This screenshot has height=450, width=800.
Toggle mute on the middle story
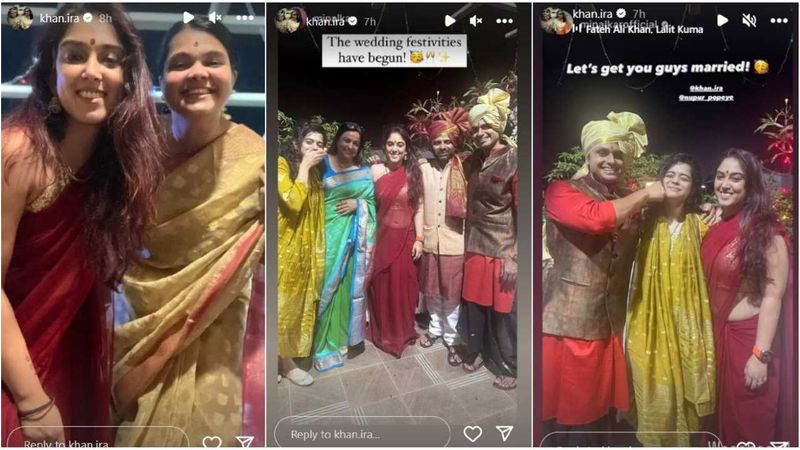(x=476, y=20)
